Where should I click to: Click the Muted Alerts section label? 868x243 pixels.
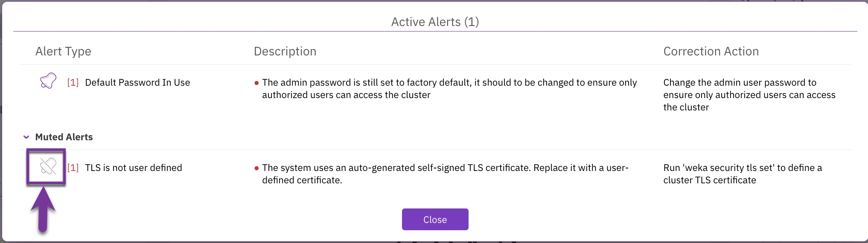(x=64, y=137)
